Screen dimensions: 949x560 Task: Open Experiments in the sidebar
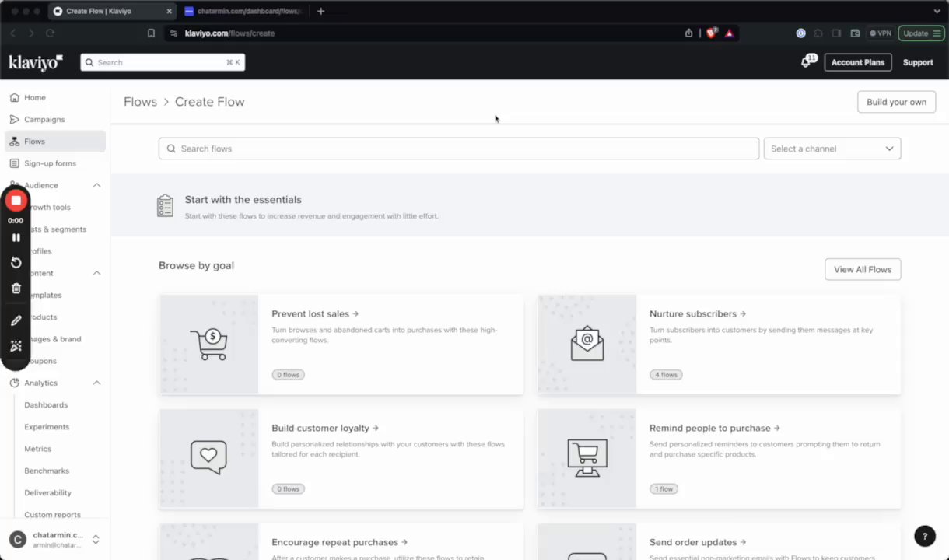[47, 427]
